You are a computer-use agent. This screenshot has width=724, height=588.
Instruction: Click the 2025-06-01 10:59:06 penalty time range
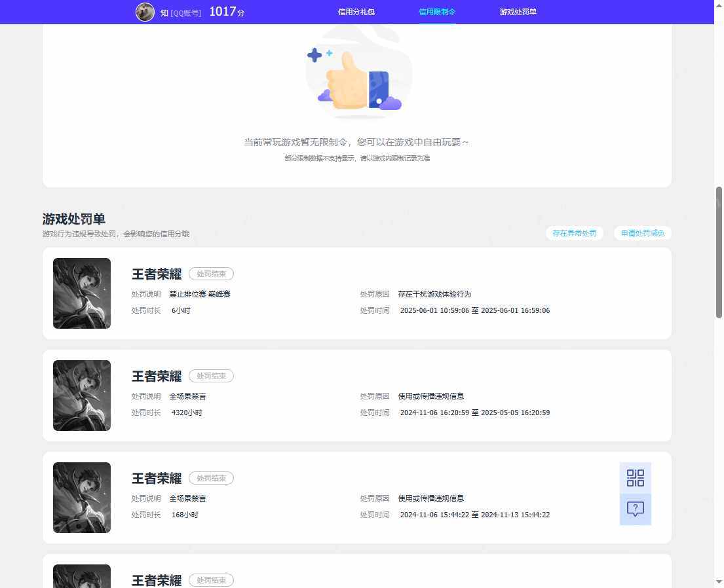(x=475, y=310)
